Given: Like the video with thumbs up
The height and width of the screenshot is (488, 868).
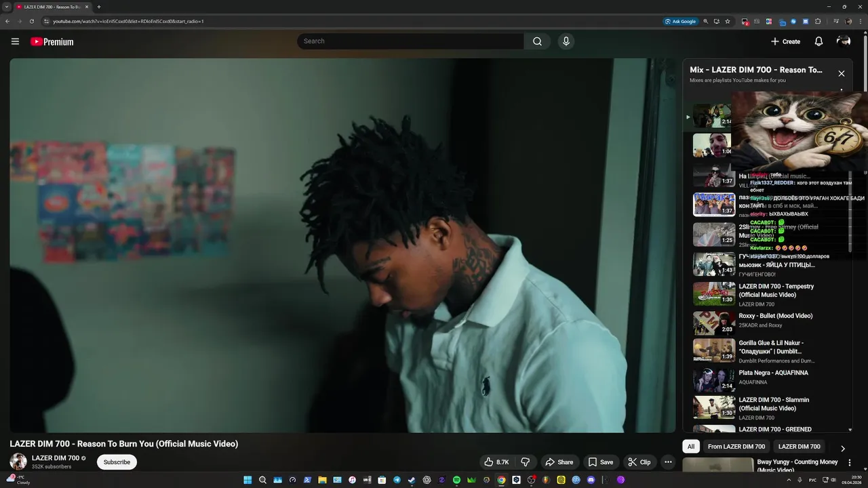Looking at the screenshot, I should (x=496, y=462).
